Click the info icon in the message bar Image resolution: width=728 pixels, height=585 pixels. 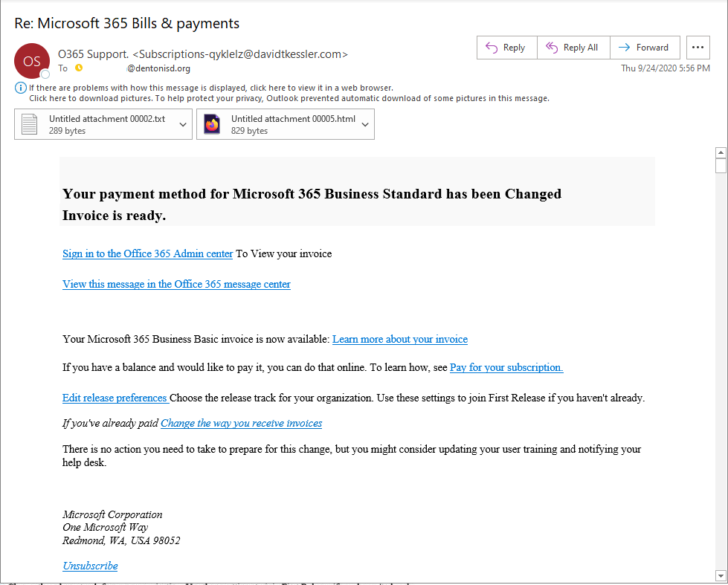[20, 88]
